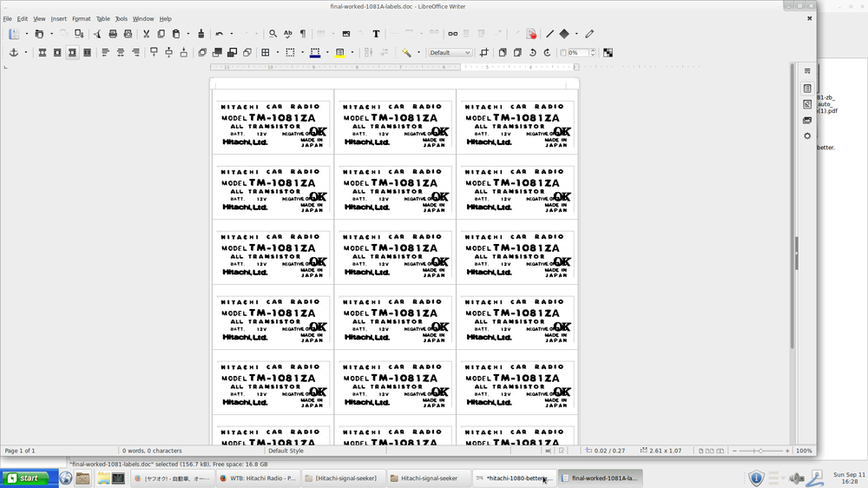Open the Edit menu

pyautogui.click(x=23, y=19)
